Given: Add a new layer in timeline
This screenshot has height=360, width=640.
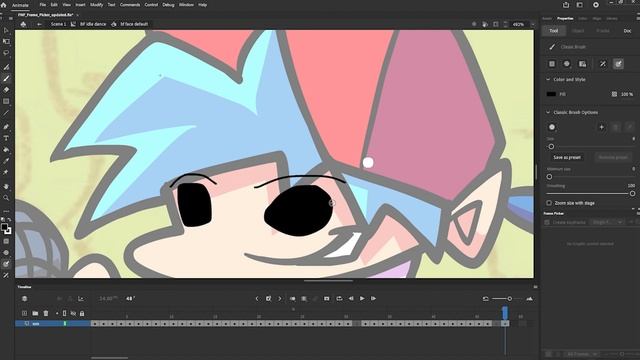Looking at the screenshot, I should (24, 313).
